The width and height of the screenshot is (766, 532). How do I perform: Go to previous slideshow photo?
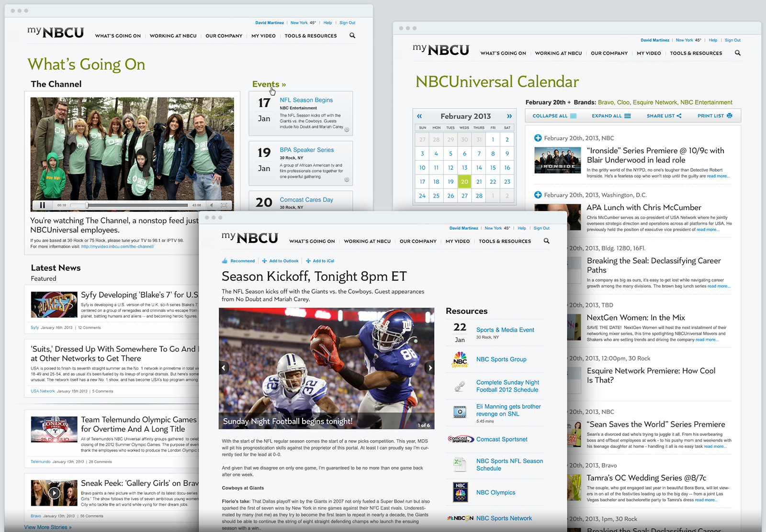[x=224, y=368]
